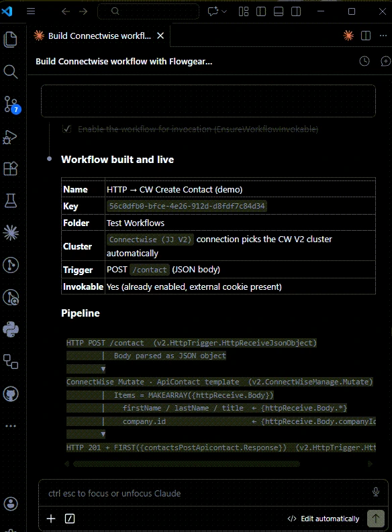
Task: Click HTTP → CW Create Contact (demo) name cell
Action: tap(175, 189)
